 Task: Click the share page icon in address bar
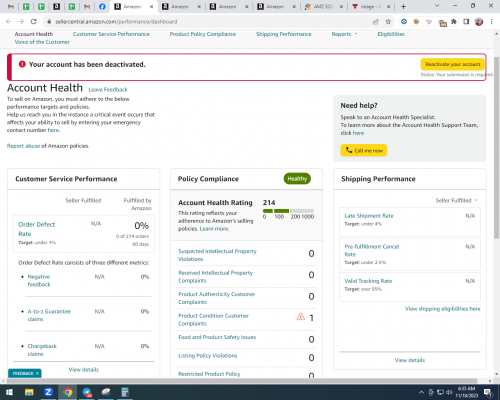coord(376,22)
